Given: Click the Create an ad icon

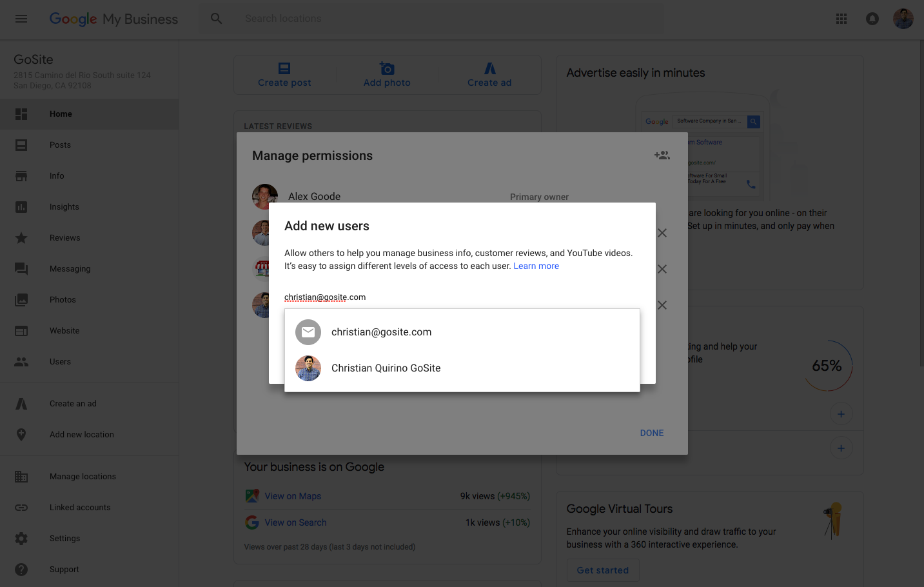Looking at the screenshot, I should click(21, 404).
